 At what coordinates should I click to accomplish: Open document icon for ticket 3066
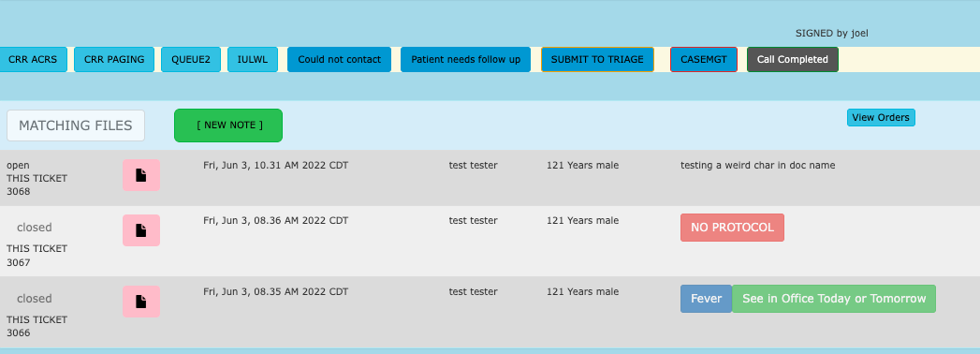(141, 302)
